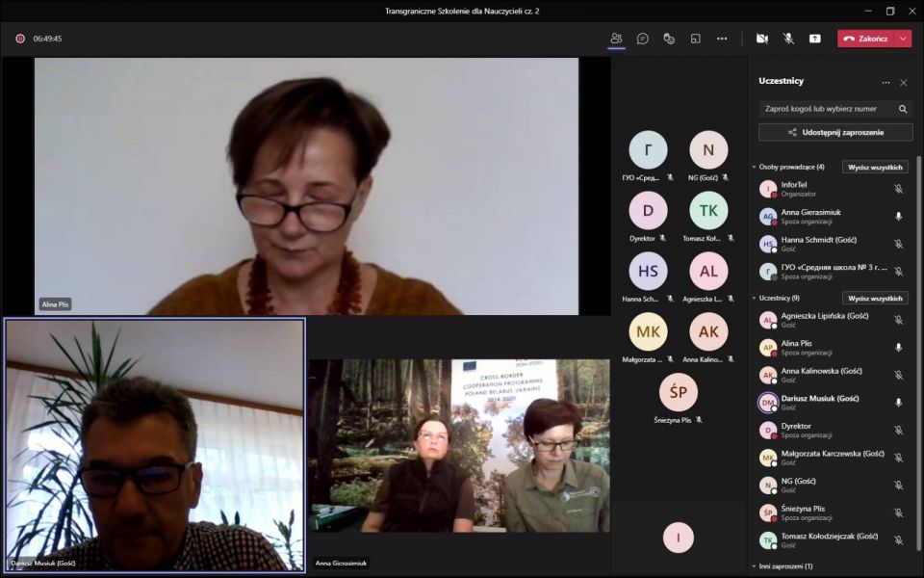Collapse the Uczestnicy (9) section

coord(755,298)
